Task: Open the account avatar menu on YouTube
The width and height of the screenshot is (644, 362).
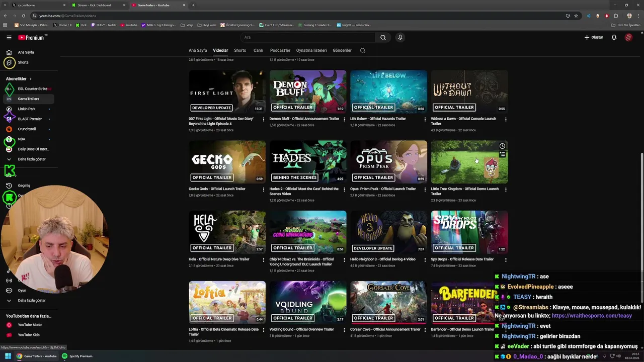Action: (628, 37)
